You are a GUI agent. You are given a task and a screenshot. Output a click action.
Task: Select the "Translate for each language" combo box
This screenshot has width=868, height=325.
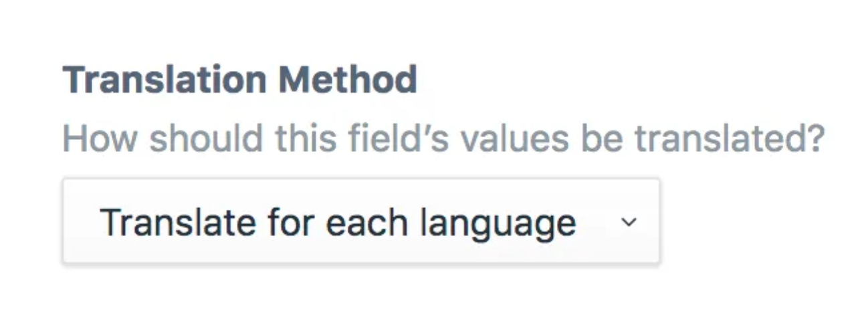tap(361, 221)
